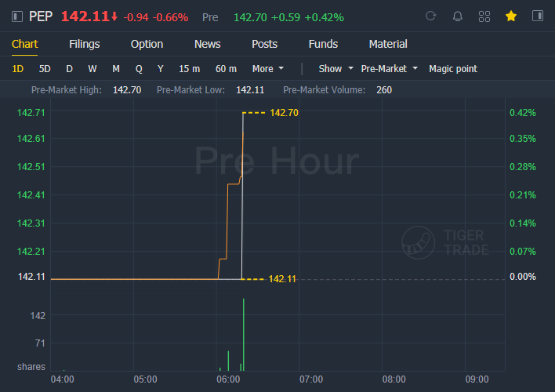
Task: Toggle the right side panel icon
Action: click(x=538, y=16)
